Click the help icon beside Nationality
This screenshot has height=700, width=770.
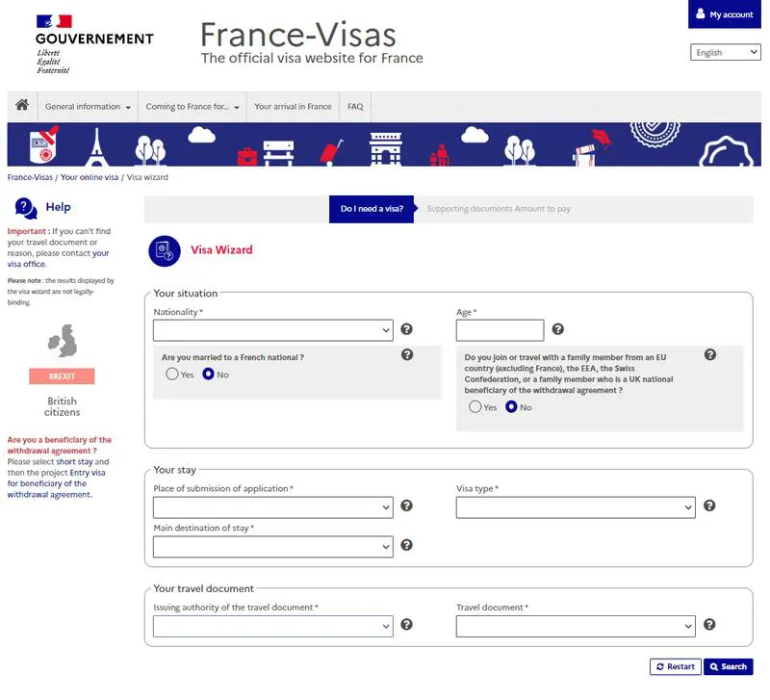[x=407, y=330]
